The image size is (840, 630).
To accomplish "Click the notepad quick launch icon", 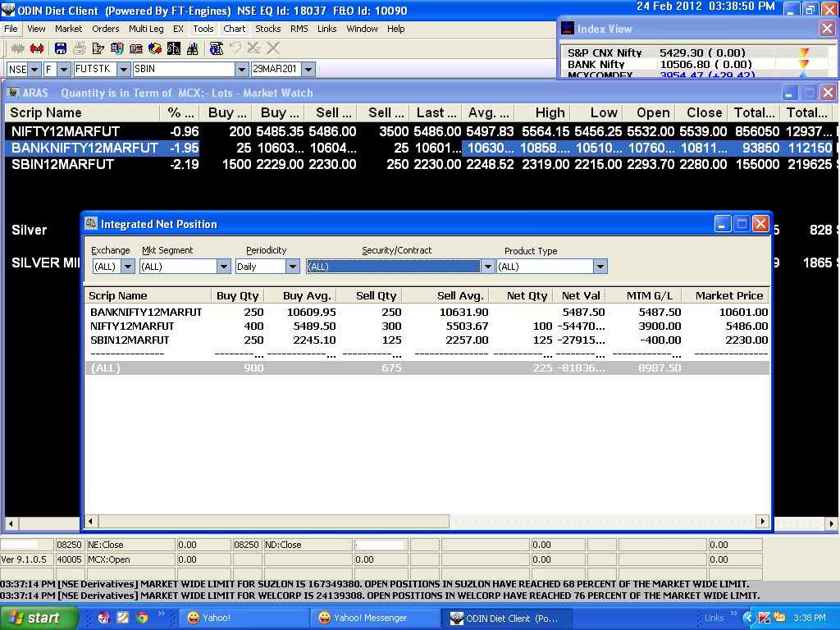I will [x=123, y=618].
